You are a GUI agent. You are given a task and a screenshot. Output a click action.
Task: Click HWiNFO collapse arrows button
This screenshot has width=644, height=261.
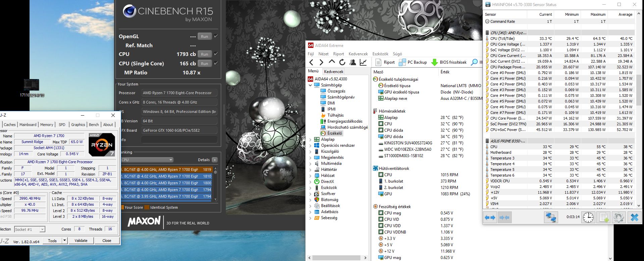click(x=504, y=218)
